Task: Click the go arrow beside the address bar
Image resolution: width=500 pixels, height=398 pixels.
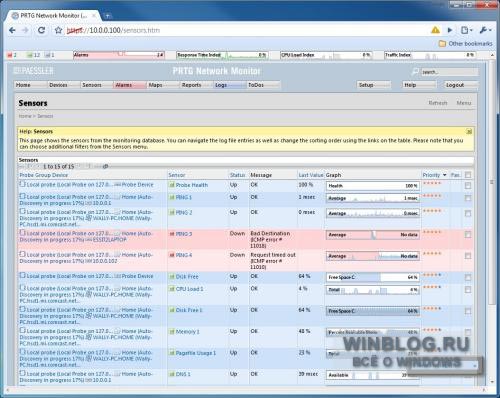Action: point(450,30)
